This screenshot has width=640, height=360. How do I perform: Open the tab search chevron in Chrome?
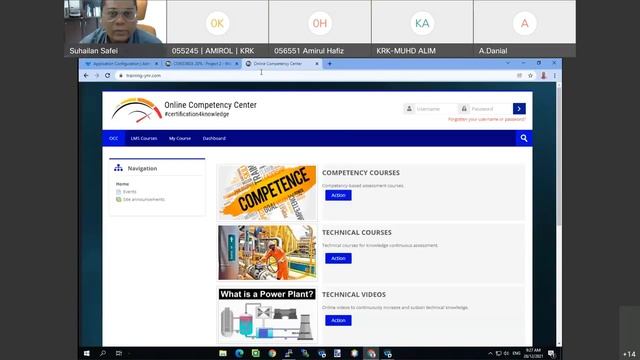508,63
